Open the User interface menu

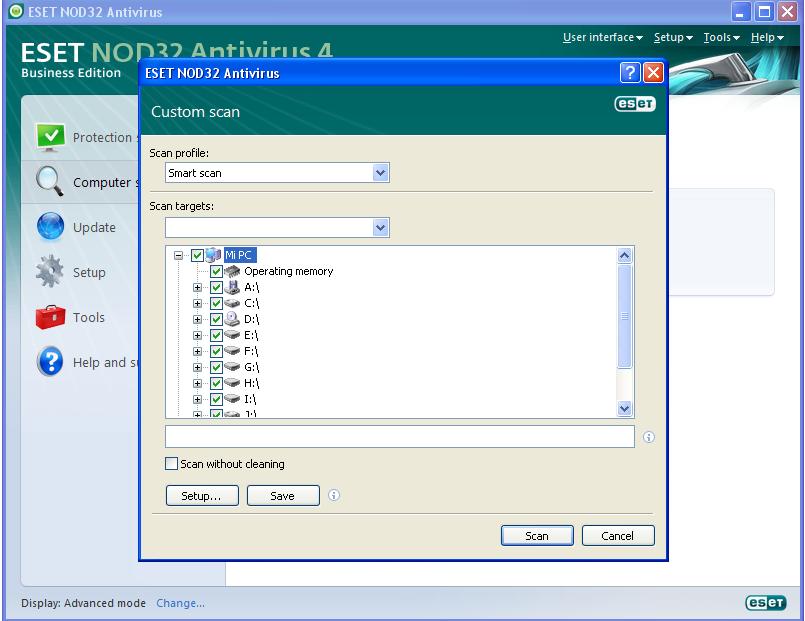(603, 37)
